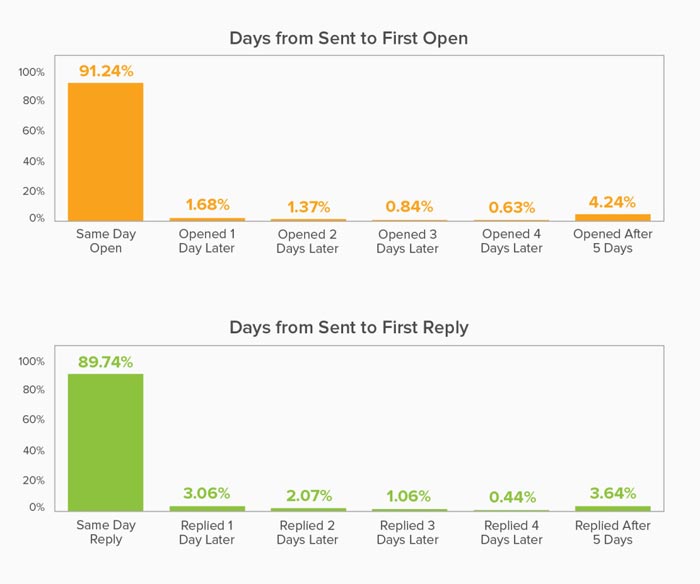Click the 'Replied 1 Day Later' axis label

pos(207,532)
